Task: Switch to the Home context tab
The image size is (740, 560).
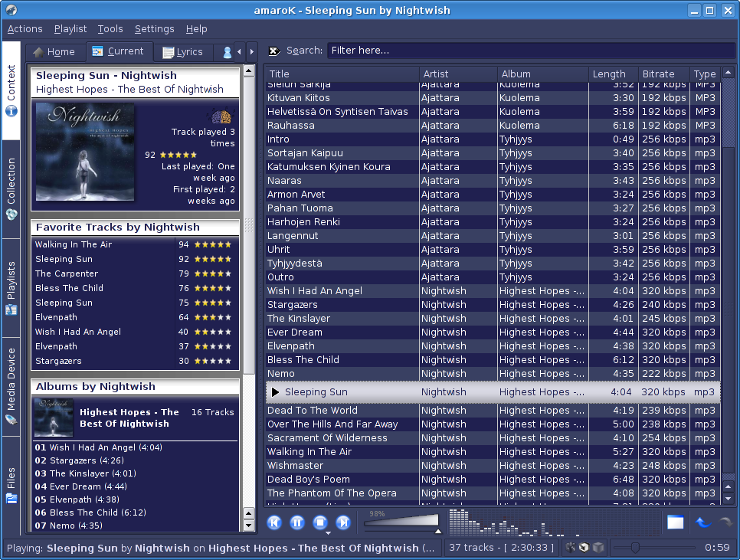Action: pyautogui.click(x=55, y=52)
